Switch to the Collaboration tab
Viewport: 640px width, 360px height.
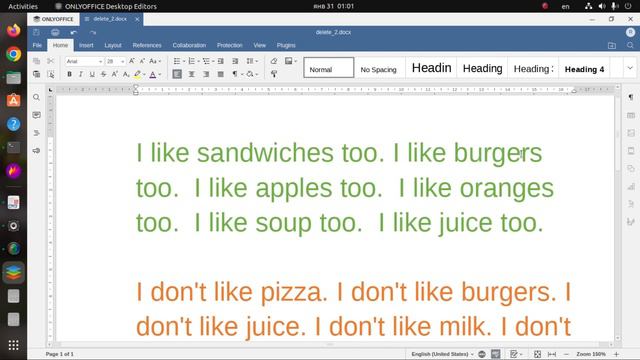coord(189,45)
